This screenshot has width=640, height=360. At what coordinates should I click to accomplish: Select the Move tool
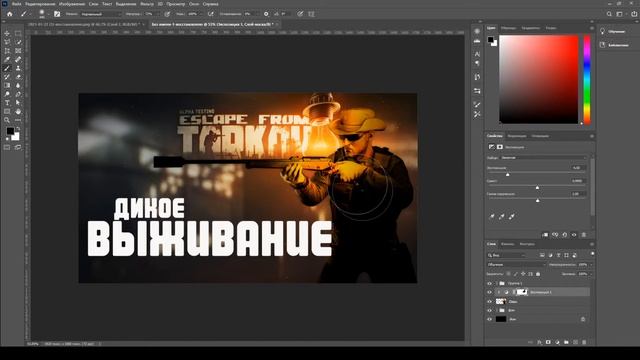tap(7, 33)
